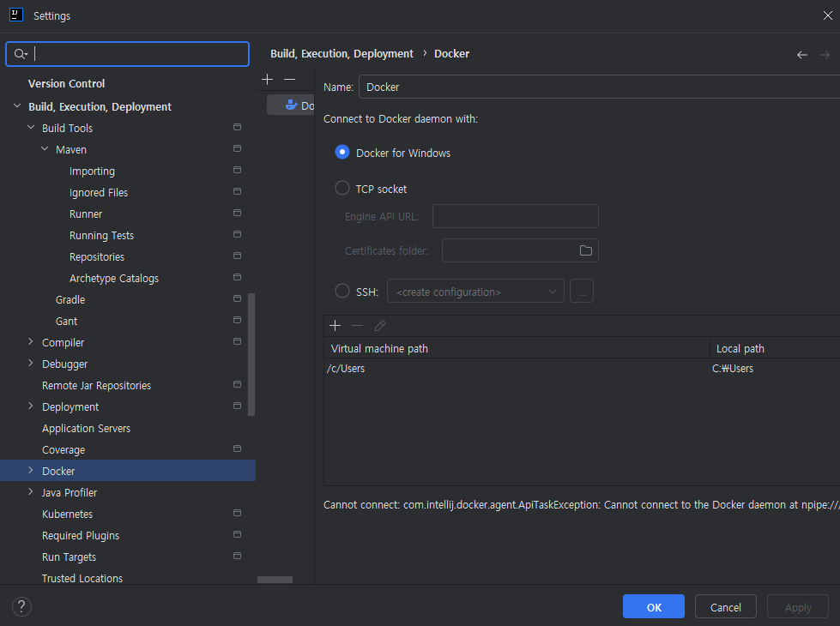Select the Docker whale entry in the connection list
Image resolution: width=840 pixels, height=626 pixels.
click(x=292, y=105)
